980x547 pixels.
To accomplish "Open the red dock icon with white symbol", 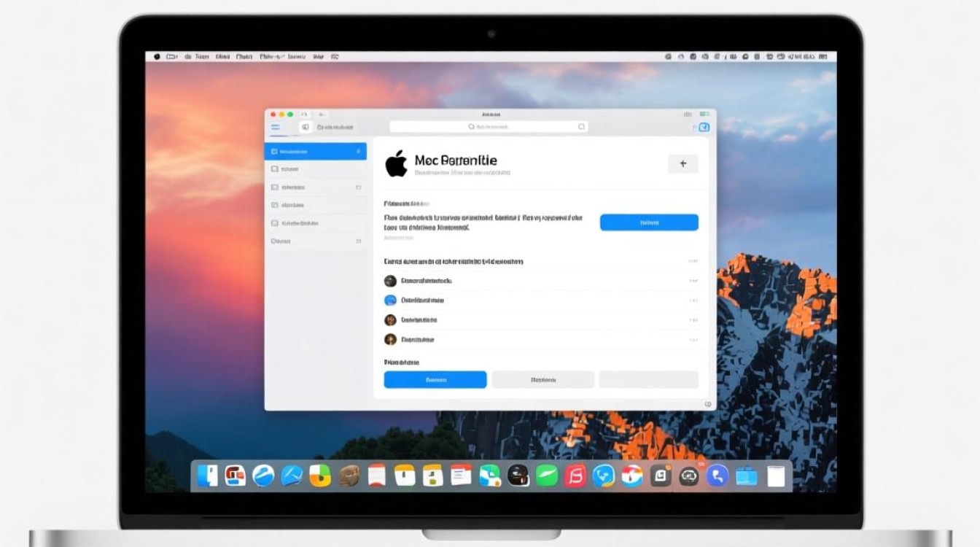I will click(575, 476).
